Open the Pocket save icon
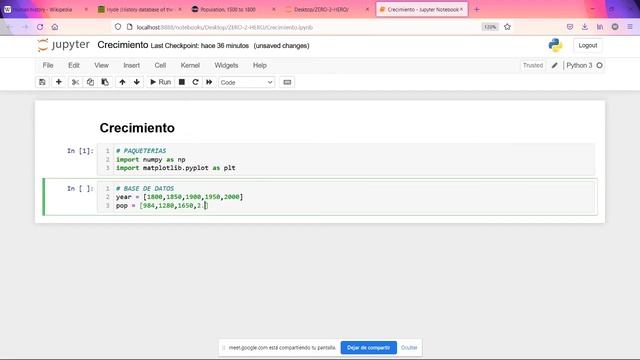 (x=570, y=27)
